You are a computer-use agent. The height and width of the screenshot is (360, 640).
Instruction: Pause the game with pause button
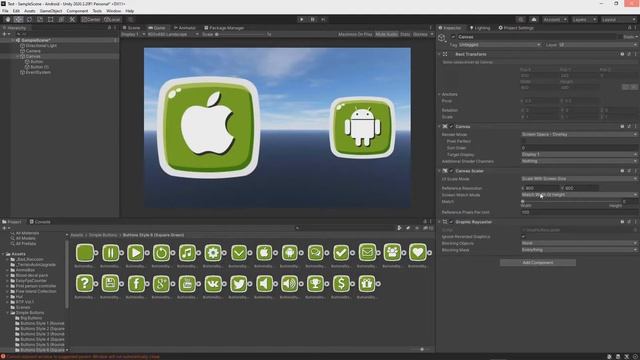point(313,19)
